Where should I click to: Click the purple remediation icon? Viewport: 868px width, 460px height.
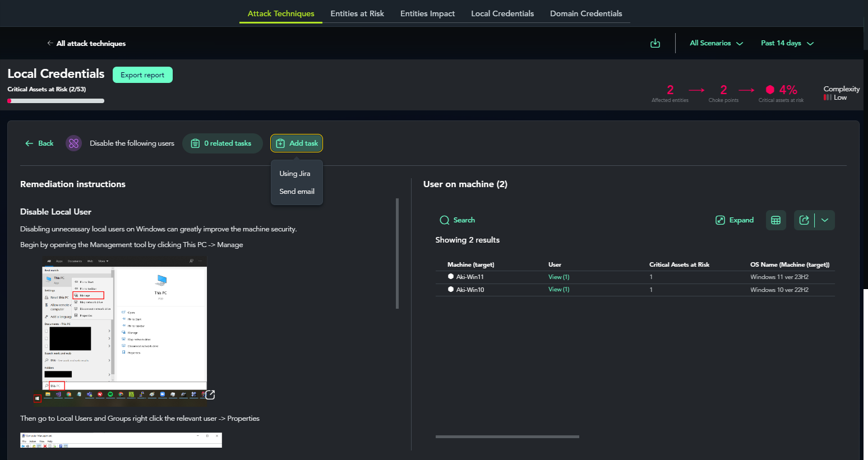[x=74, y=143]
